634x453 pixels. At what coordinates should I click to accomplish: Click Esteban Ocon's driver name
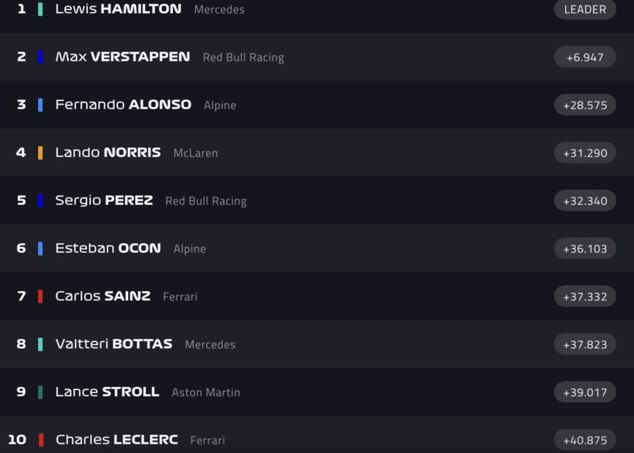coord(108,248)
